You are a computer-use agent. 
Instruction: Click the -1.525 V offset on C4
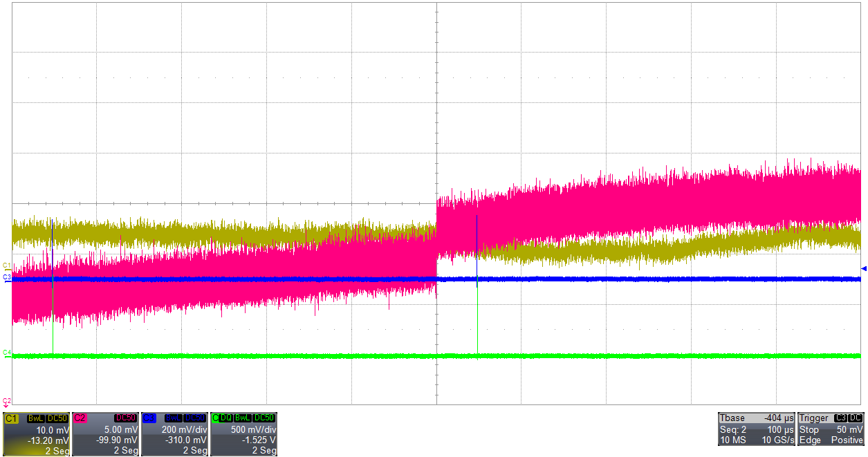click(x=259, y=440)
